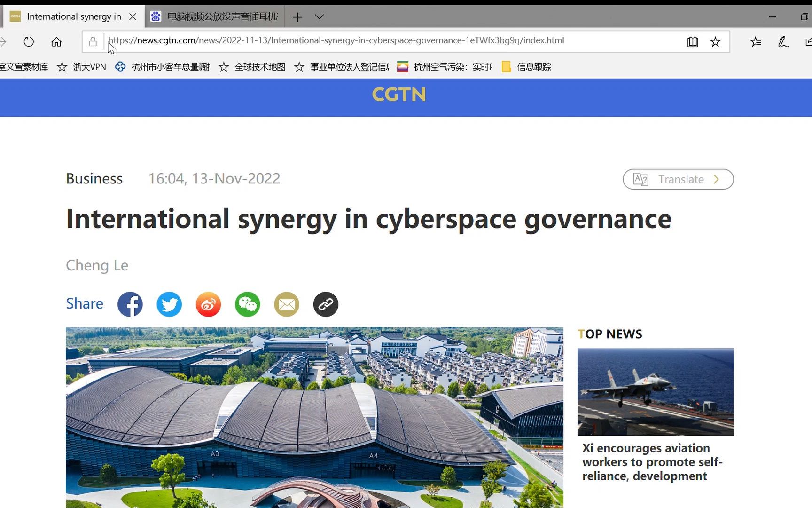Open Xi encourages aviation workers headline

point(652,462)
